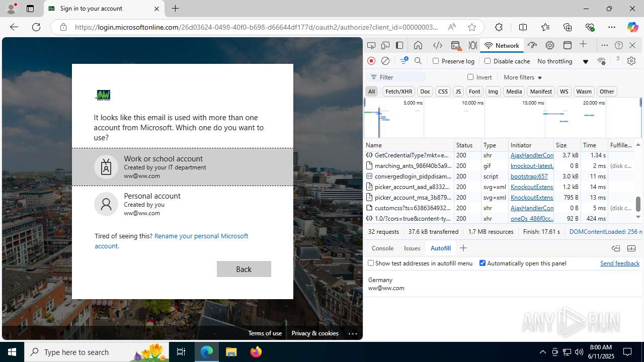Viewport: 644px width, 362px height.
Task: Open the Favorites star-list icon
Action: coord(545,27)
